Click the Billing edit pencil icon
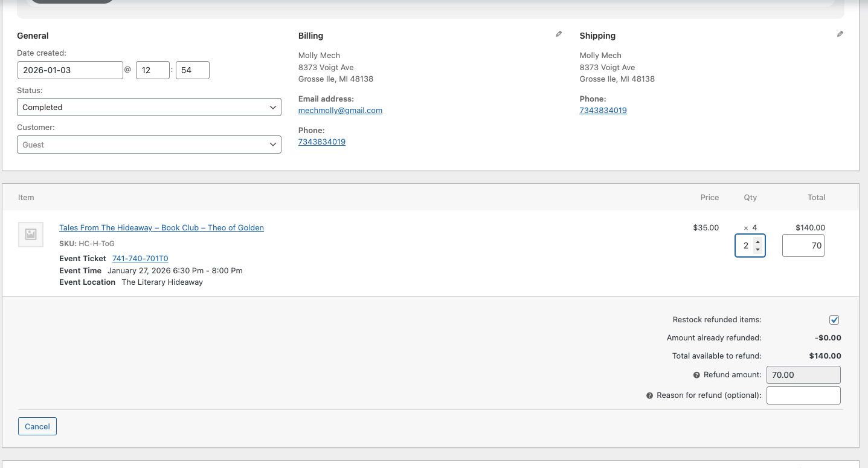The image size is (868, 468). [x=559, y=34]
